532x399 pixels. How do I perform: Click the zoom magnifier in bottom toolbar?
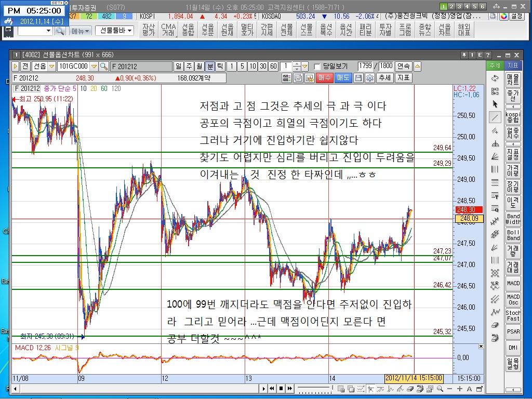pos(440,389)
